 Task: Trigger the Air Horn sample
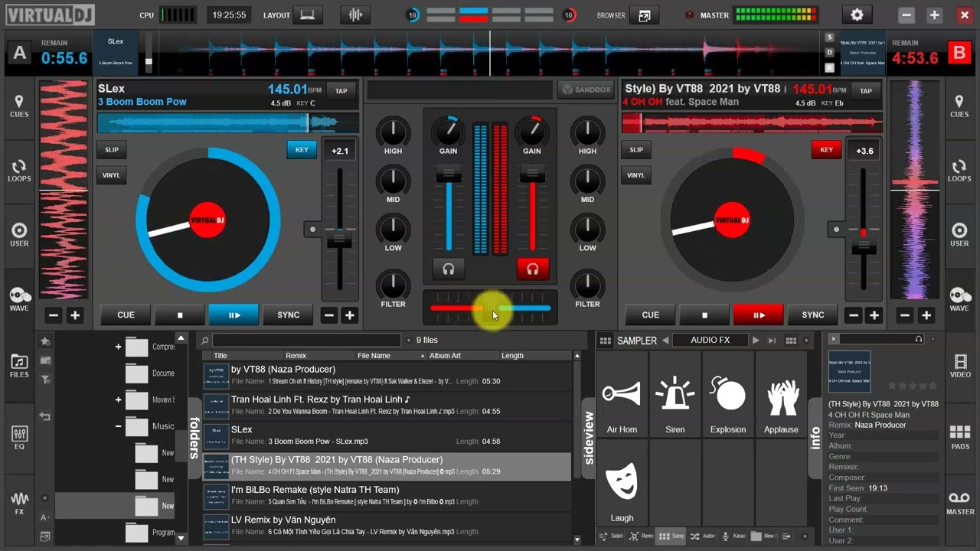click(622, 394)
